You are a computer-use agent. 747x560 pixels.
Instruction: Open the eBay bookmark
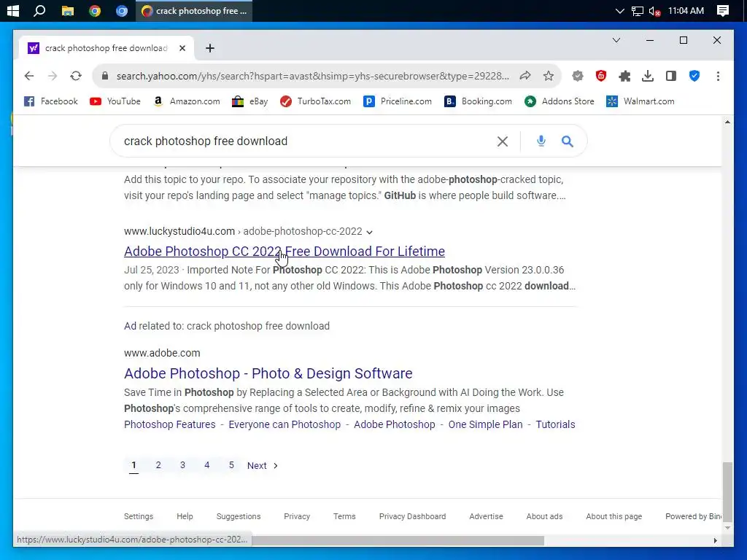[249, 101]
